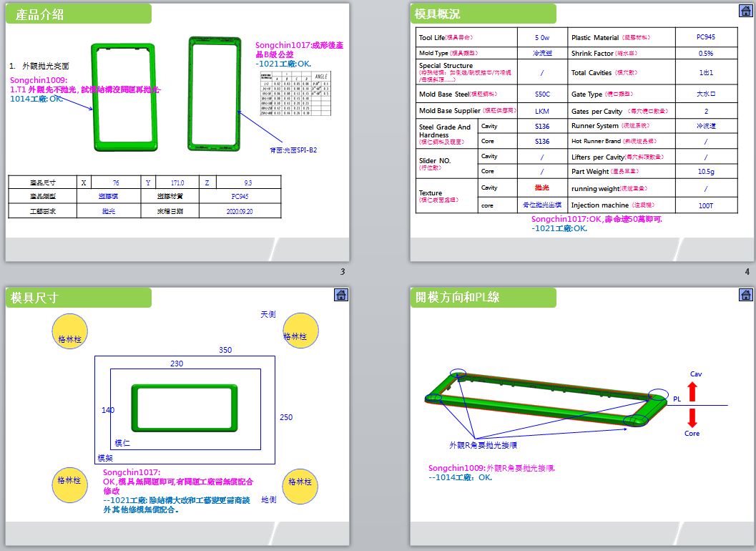Screen dimensions: 756x551
Task: Select the 產品介紹 green title banner
Action: click(79, 14)
